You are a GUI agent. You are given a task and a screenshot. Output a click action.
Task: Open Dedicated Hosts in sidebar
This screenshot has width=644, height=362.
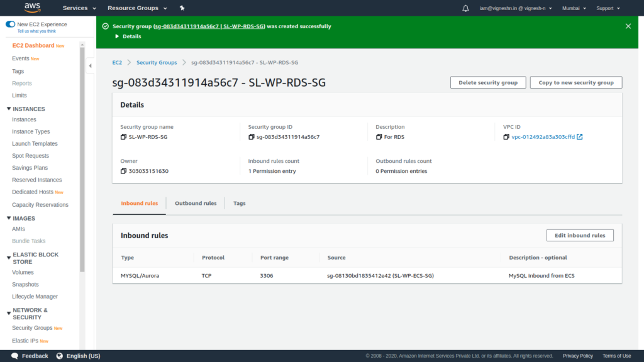click(33, 192)
